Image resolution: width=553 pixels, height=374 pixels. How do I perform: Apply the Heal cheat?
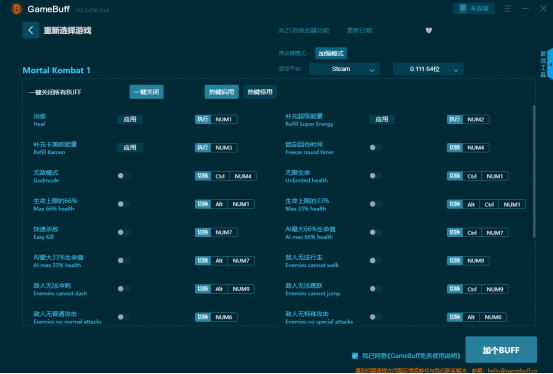(130, 119)
